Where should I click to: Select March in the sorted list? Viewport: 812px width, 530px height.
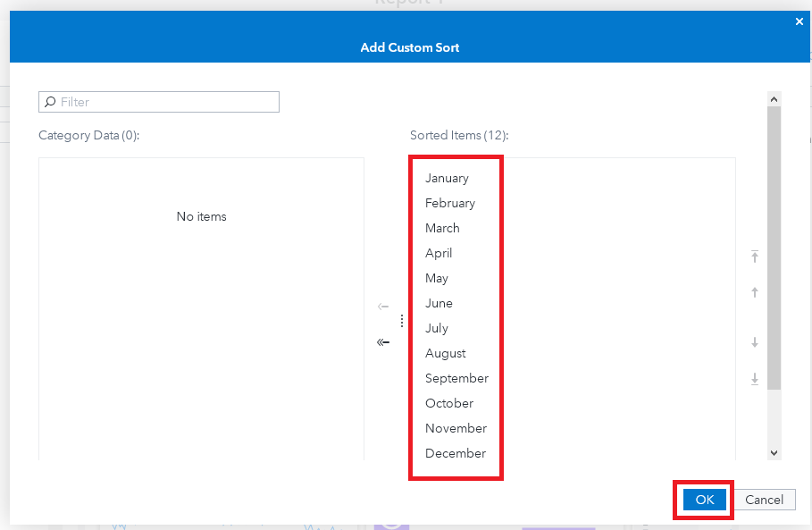click(442, 228)
